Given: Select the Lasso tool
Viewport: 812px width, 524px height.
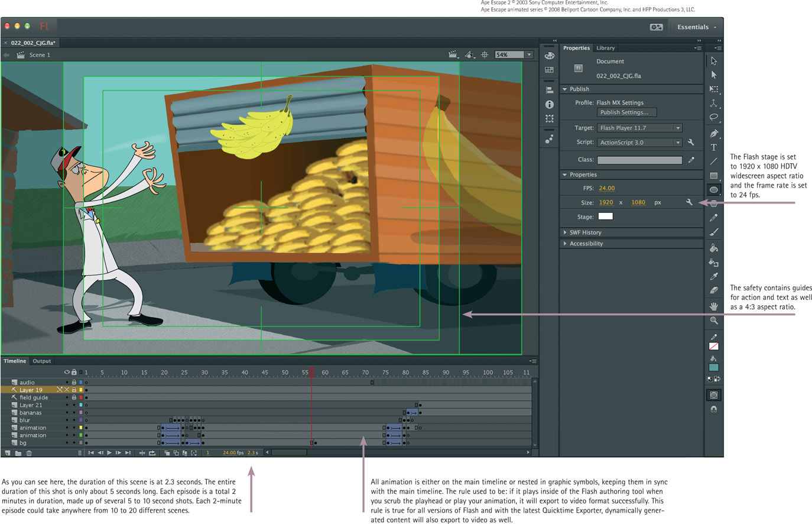Looking at the screenshot, I should [714, 117].
